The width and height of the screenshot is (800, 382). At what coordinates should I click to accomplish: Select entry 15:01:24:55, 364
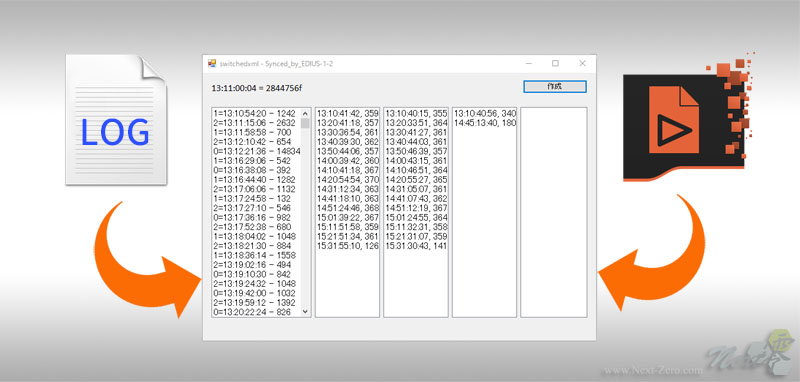pos(416,217)
